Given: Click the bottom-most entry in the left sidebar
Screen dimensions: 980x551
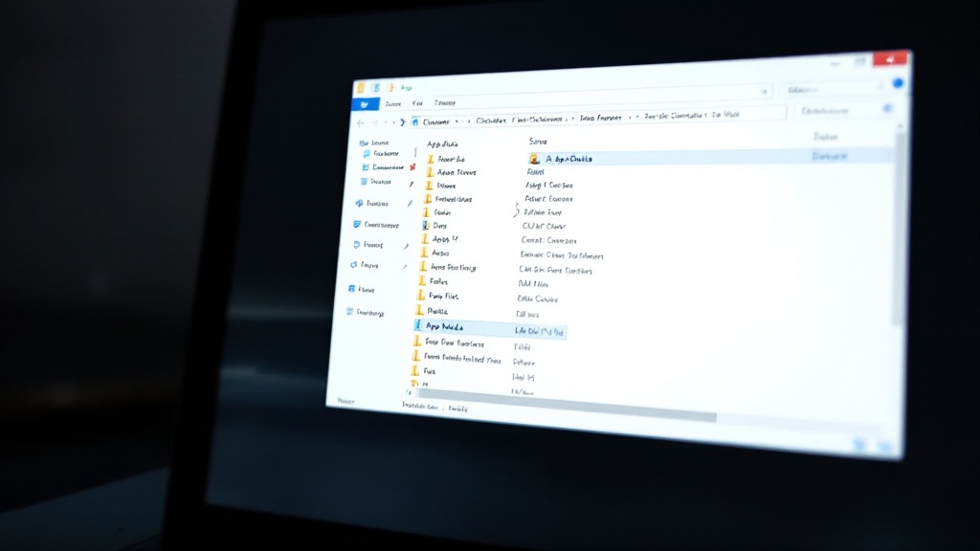Looking at the screenshot, I should [x=366, y=313].
